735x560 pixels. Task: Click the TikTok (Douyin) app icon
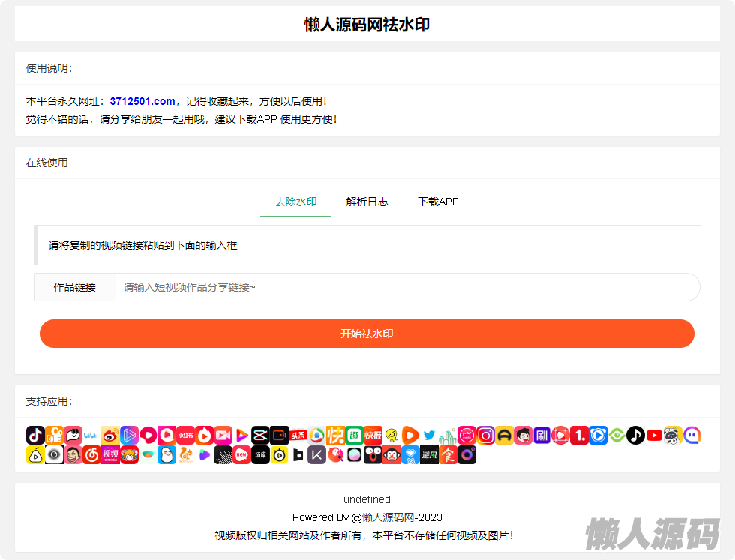click(35, 435)
